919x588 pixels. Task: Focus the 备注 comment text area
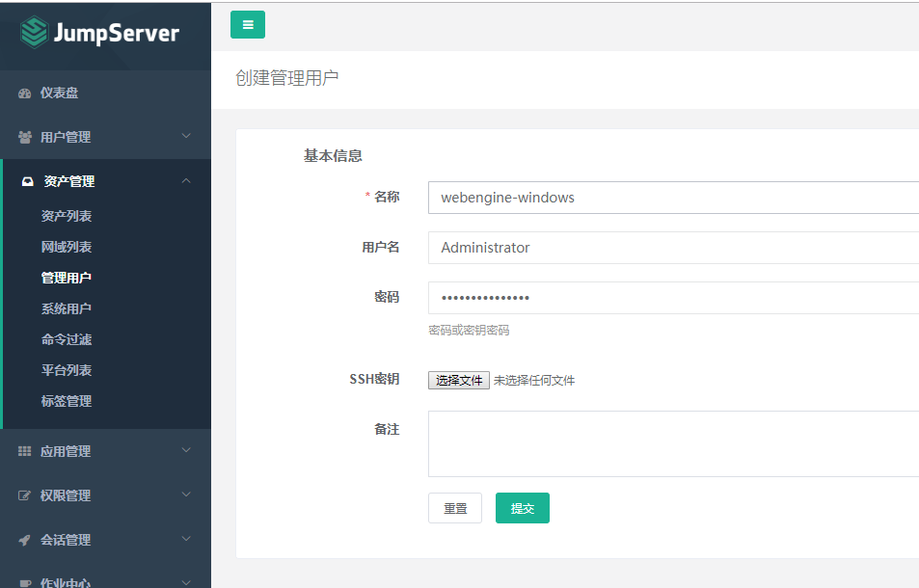673,443
